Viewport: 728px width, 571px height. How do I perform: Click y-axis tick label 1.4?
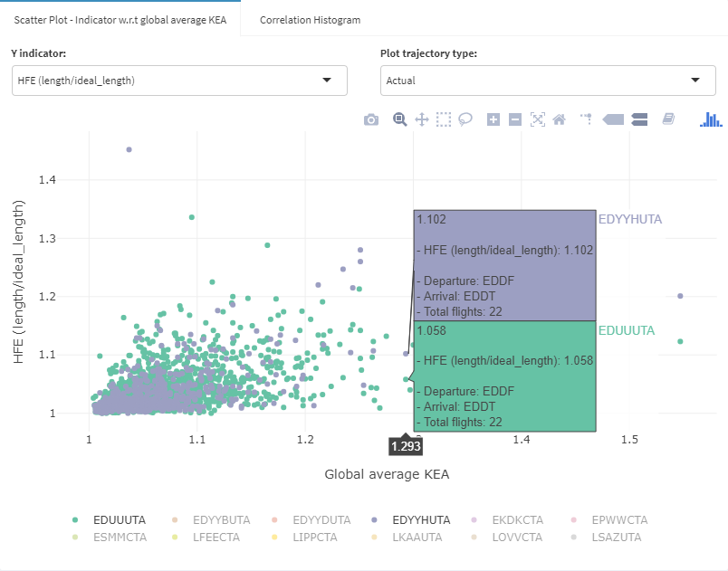pos(47,180)
